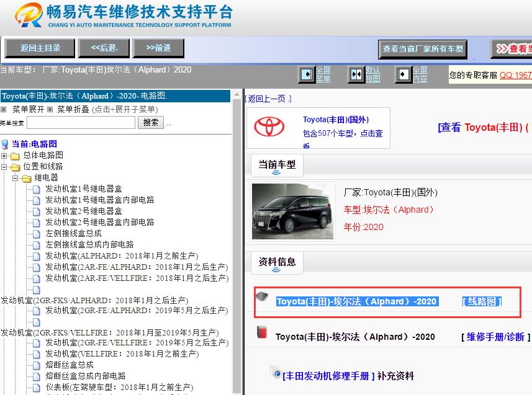Open 查看当前厂家所有车型 button
This screenshot has width=532, height=395.
(x=423, y=49)
